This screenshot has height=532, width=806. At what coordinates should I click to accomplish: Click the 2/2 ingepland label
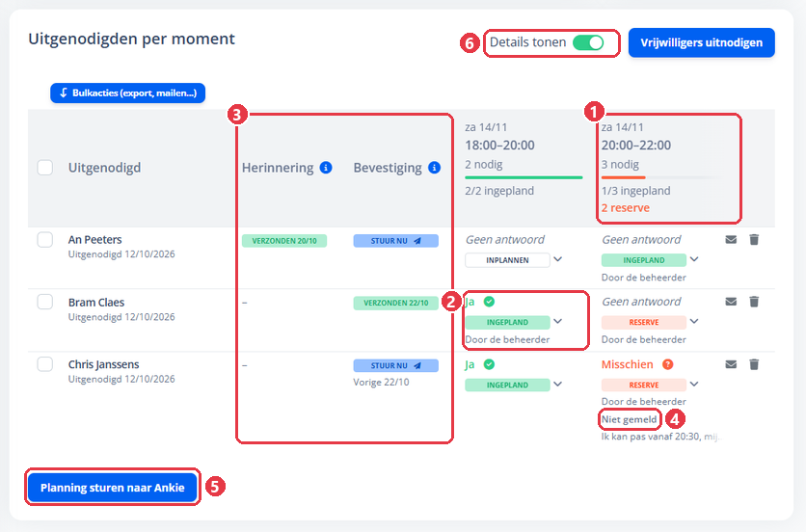[499, 191]
